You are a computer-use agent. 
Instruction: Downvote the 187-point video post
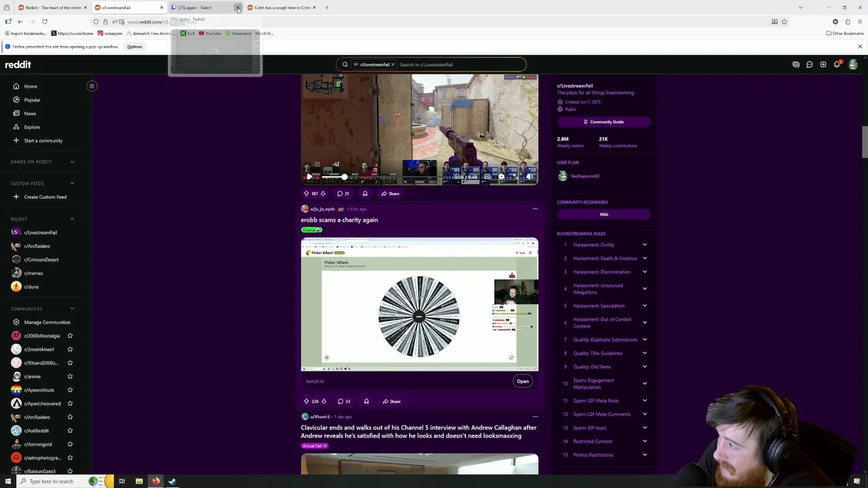click(x=323, y=194)
